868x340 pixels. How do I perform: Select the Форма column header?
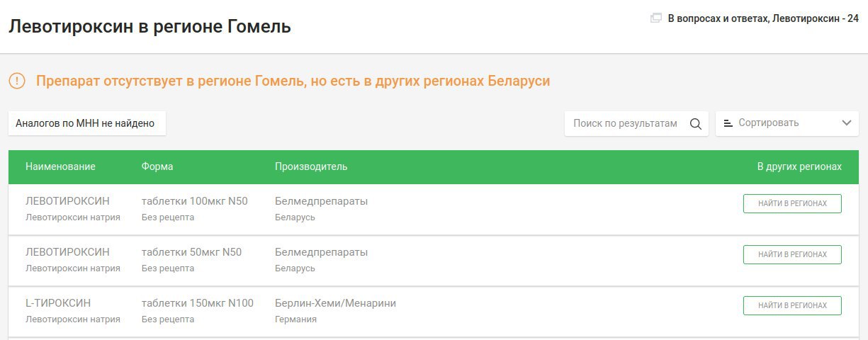tap(157, 166)
